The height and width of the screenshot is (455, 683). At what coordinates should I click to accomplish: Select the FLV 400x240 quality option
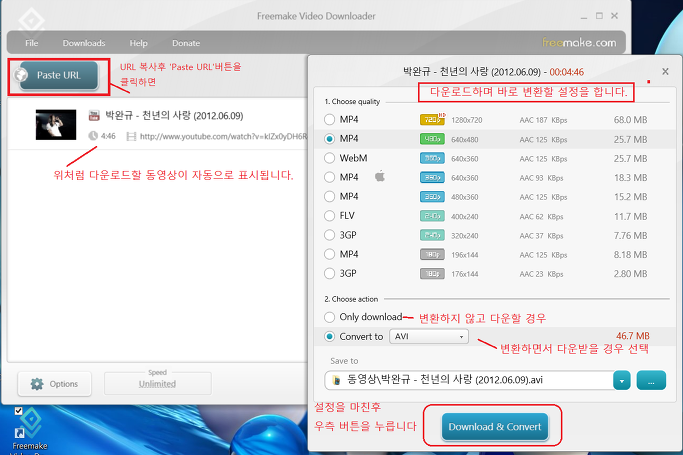coord(330,216)
